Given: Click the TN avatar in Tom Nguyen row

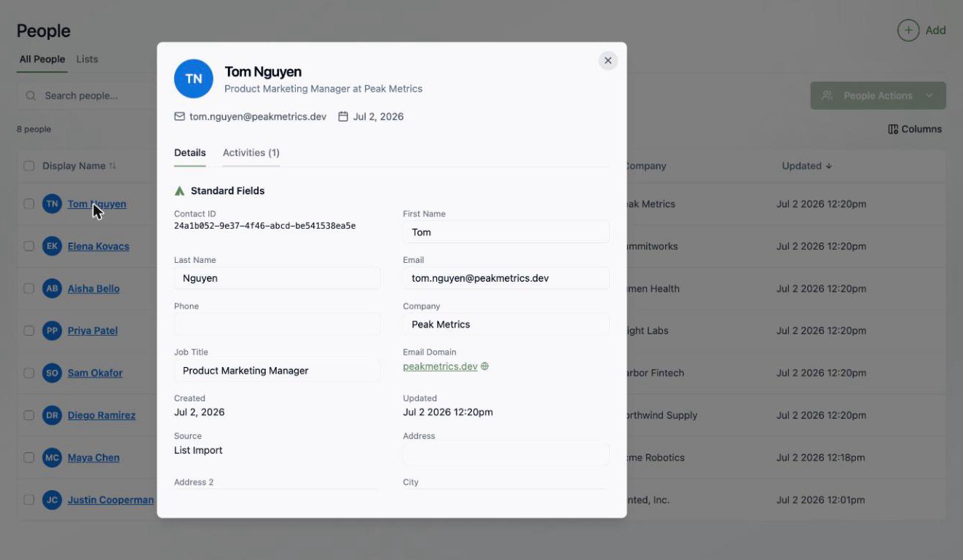Looking at the screenshot, I should (x=52, y=204).
